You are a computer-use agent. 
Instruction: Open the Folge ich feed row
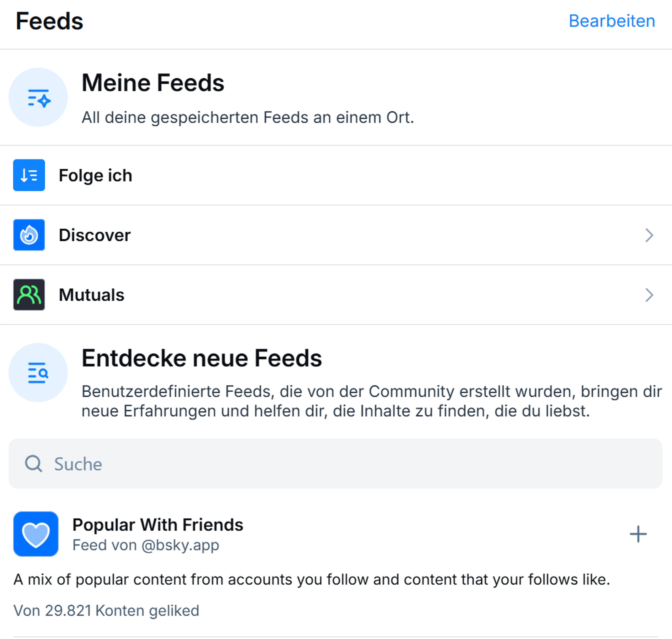[336, 175]
